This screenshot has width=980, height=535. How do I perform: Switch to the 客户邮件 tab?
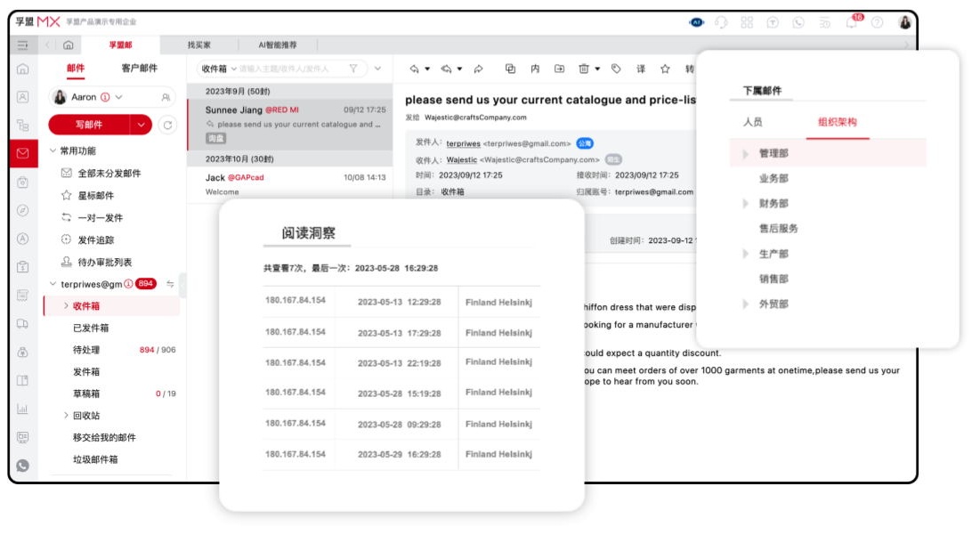140,69
